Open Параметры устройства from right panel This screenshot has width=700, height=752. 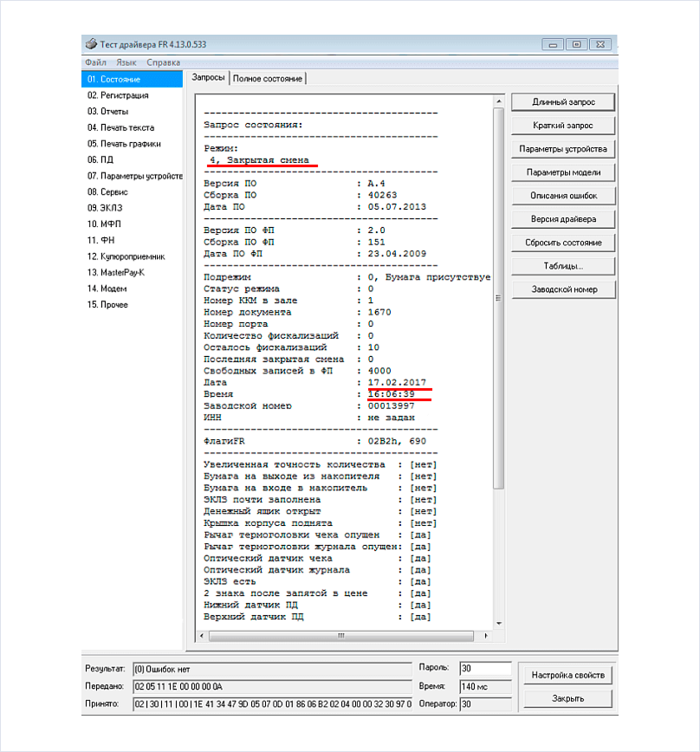pyautogui.click(x=563, y=149)
